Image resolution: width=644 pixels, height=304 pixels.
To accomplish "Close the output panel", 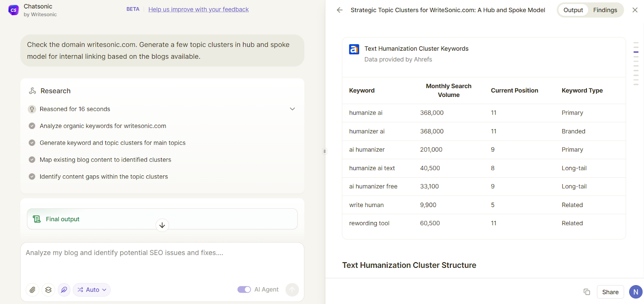I will [x=635, y=10].
